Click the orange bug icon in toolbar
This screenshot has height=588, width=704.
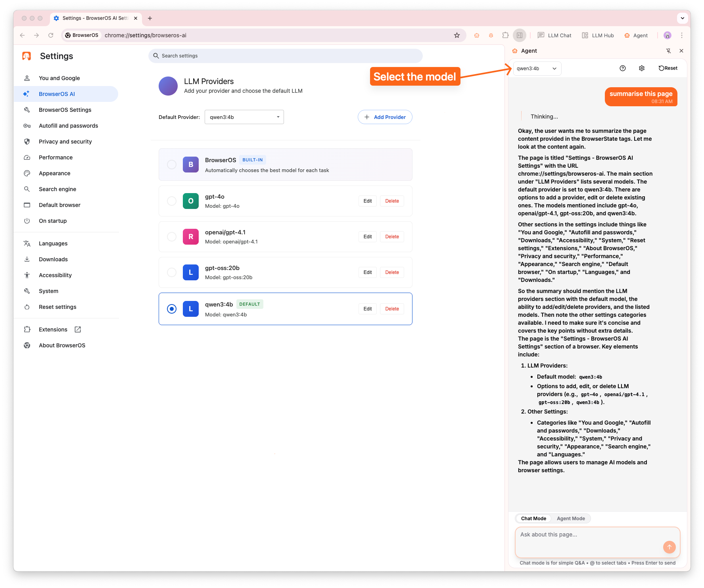pos(491,35)
